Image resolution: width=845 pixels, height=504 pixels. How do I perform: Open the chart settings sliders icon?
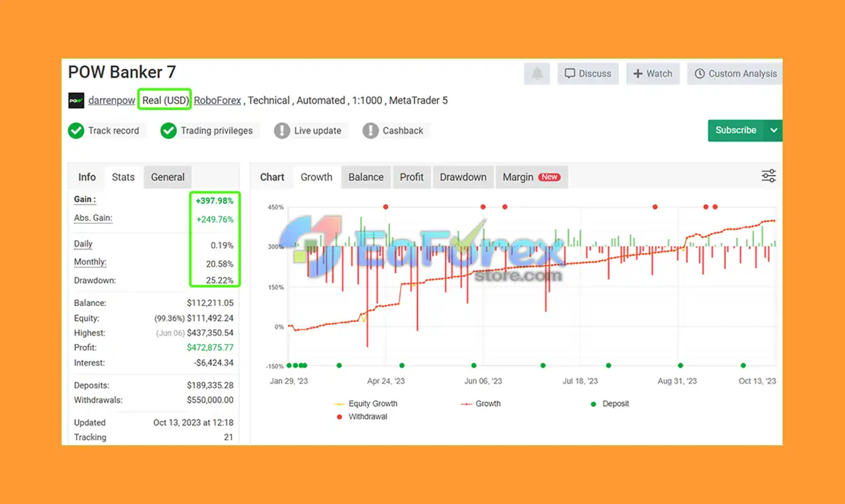pyautogui.click(x=769, y=176)
